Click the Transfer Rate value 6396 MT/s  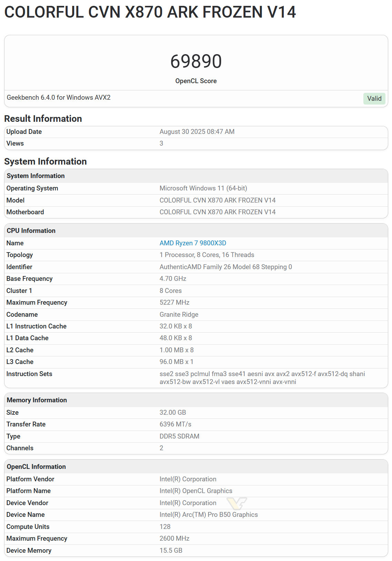[x=175, y=424]
